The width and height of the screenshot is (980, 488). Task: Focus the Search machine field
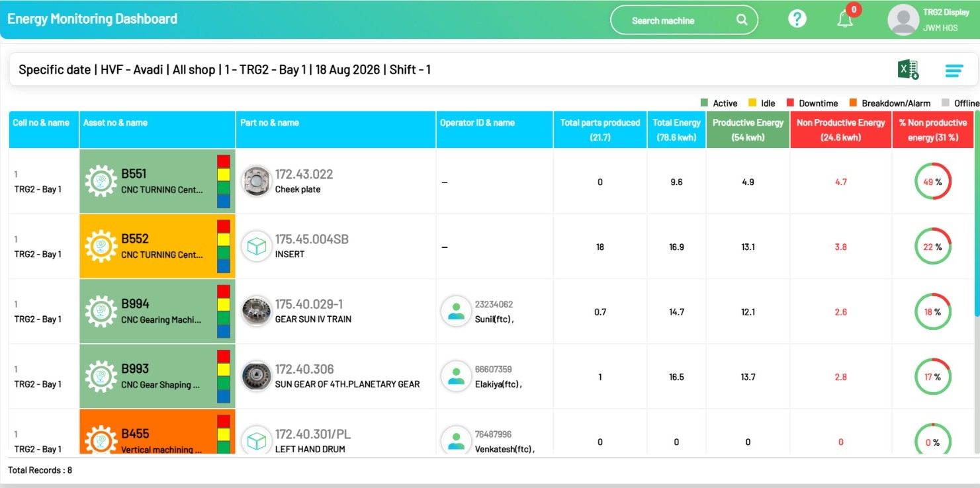point(684,20)
